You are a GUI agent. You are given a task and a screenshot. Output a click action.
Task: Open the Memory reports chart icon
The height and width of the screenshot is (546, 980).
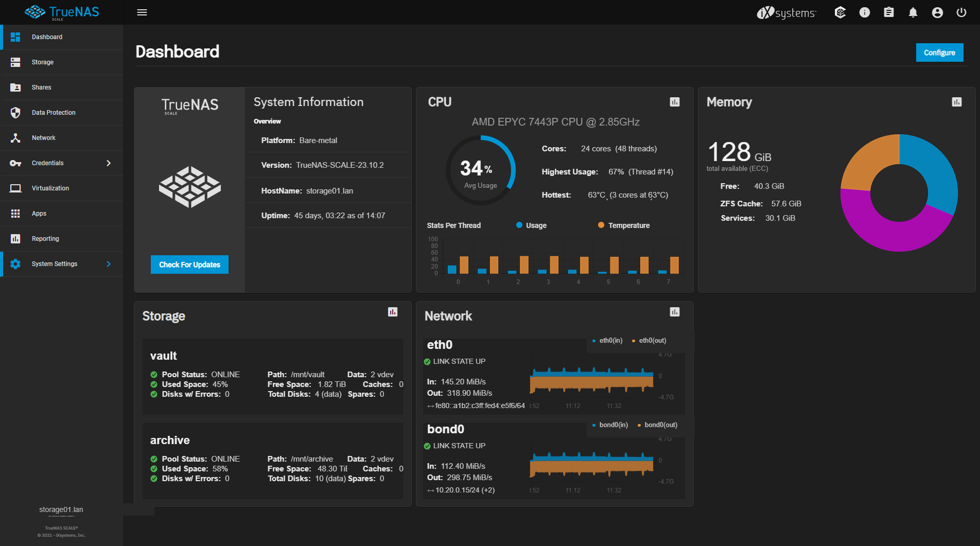(956, 102)
